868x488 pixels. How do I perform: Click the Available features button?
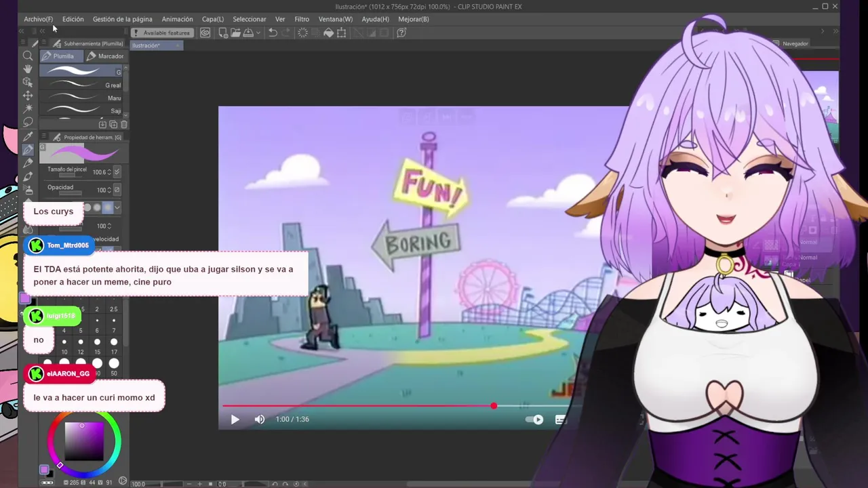point(161,33)
